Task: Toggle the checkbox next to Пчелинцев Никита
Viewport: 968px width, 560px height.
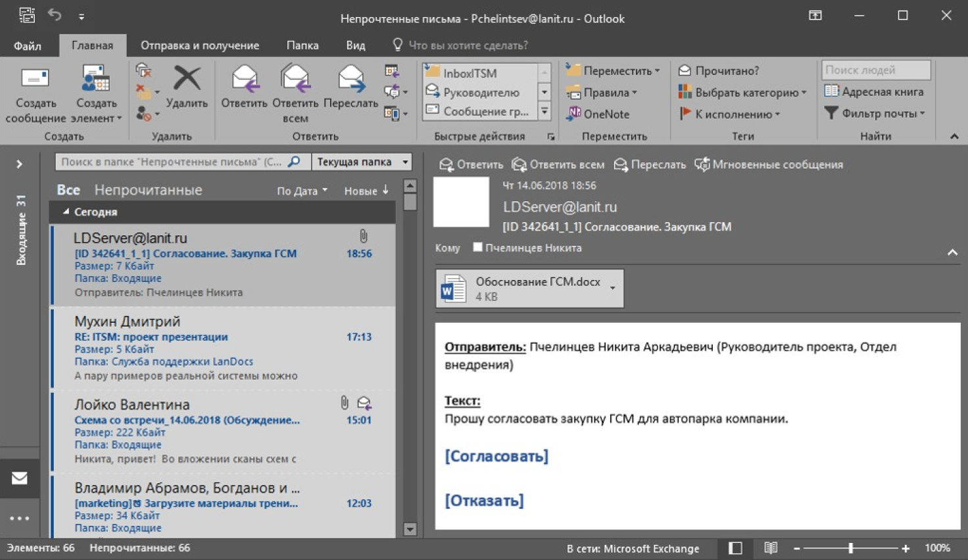Action: click(477, 247)
